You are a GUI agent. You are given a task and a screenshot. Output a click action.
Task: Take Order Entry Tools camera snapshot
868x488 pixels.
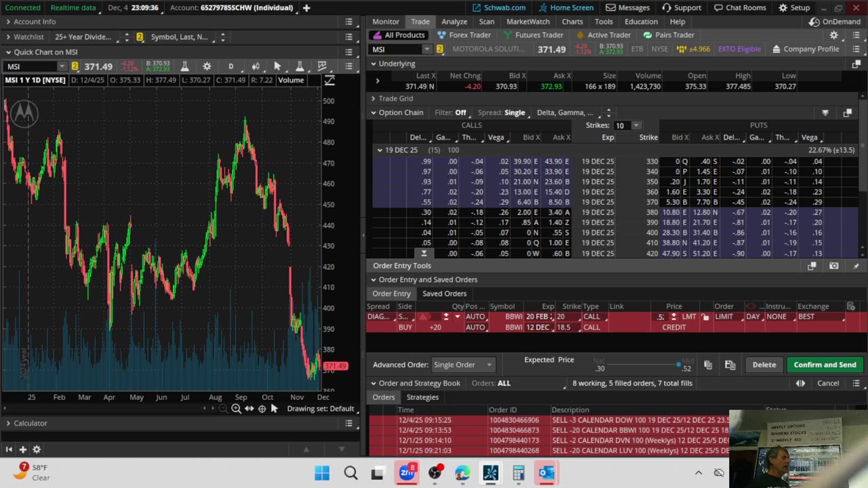click(833, 266)
